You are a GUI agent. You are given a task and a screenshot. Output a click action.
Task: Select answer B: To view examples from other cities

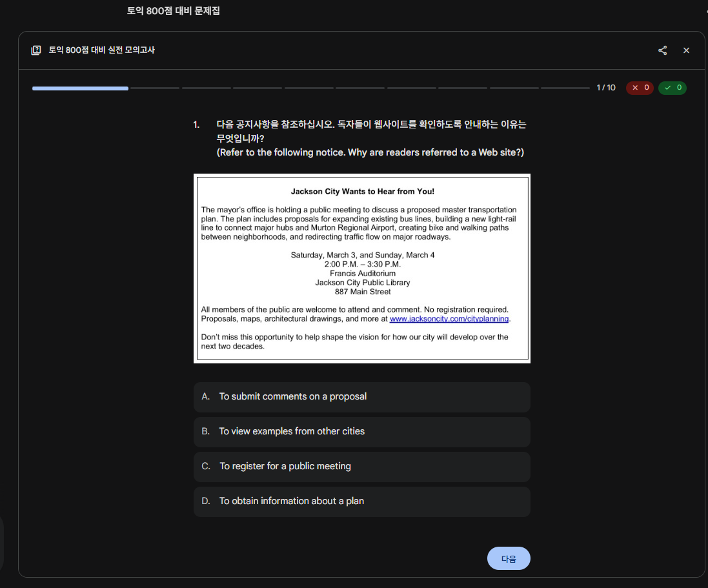(x=361, y=432)
